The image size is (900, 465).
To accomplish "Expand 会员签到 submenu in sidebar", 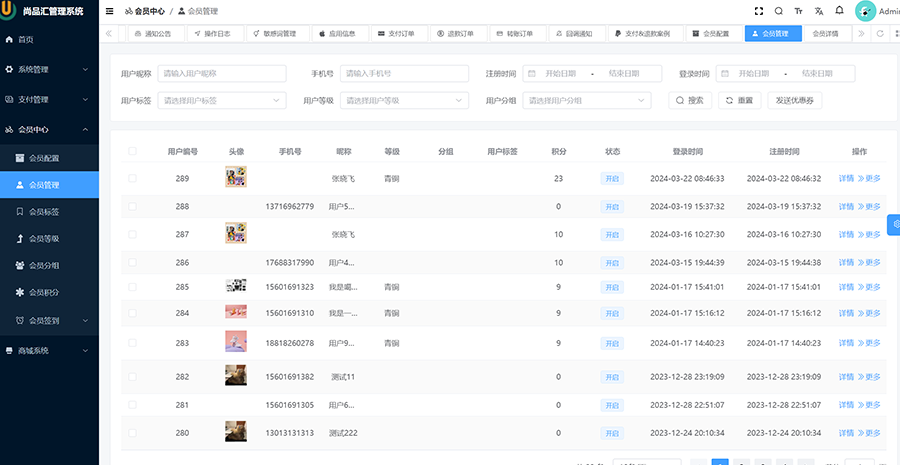I will (49, 320).
